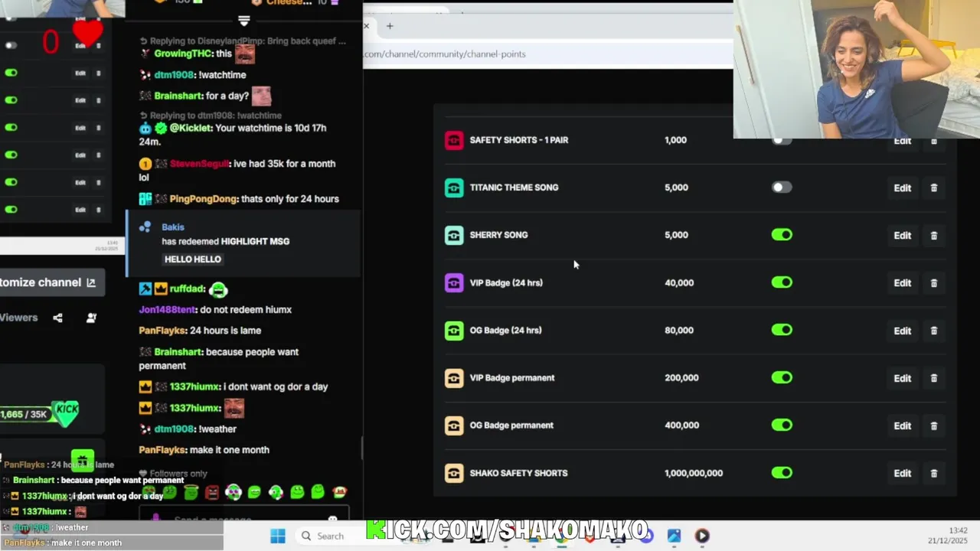Click the 80,000 cost value
The width and height of the screenshot is (980, 551).
point(679,331)
